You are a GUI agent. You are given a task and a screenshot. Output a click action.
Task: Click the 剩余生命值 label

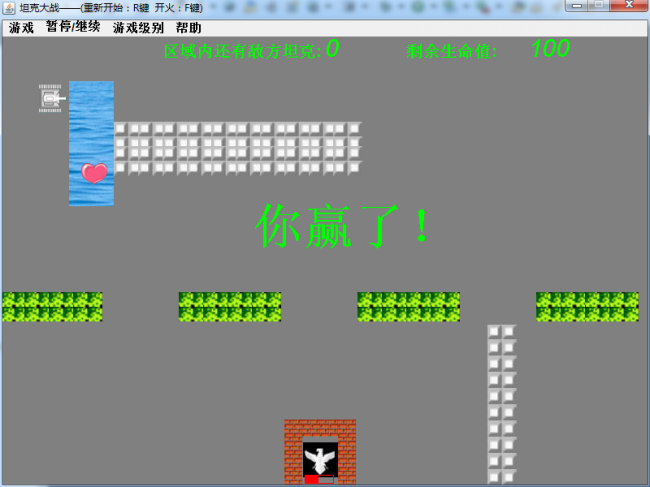(452, 51)
